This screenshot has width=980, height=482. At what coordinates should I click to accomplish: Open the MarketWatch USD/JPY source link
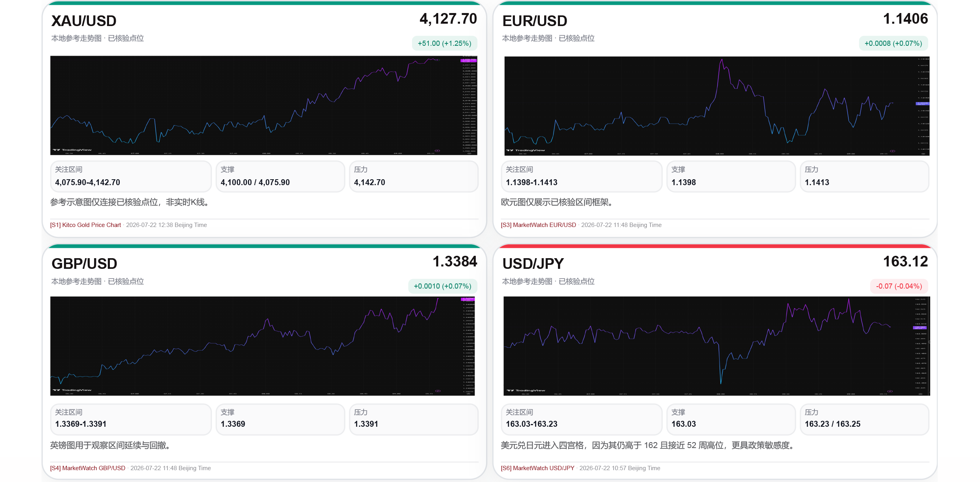pyautogui.click(x=538, y=468)
